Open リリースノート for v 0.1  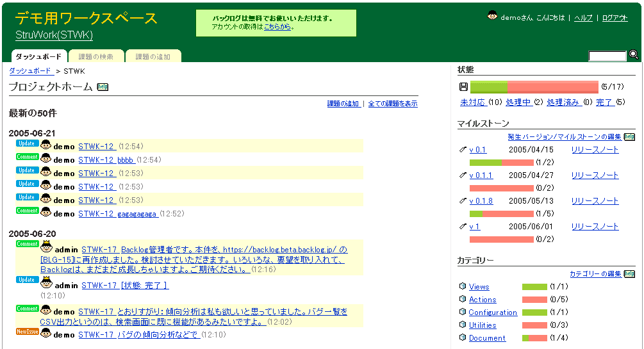click(595, 150)
